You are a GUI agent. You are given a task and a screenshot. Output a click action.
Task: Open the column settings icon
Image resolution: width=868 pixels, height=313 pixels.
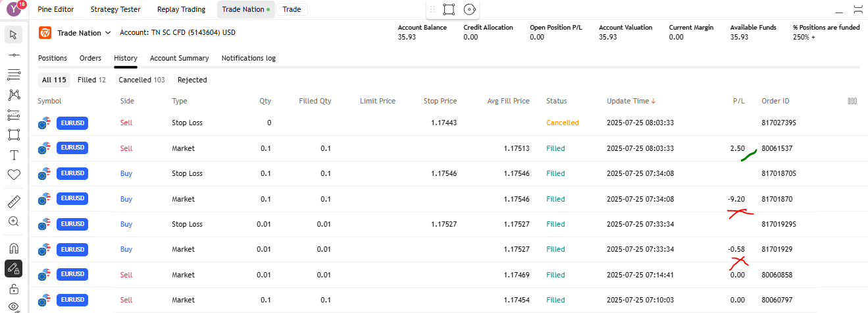click(x=852, y=101)
